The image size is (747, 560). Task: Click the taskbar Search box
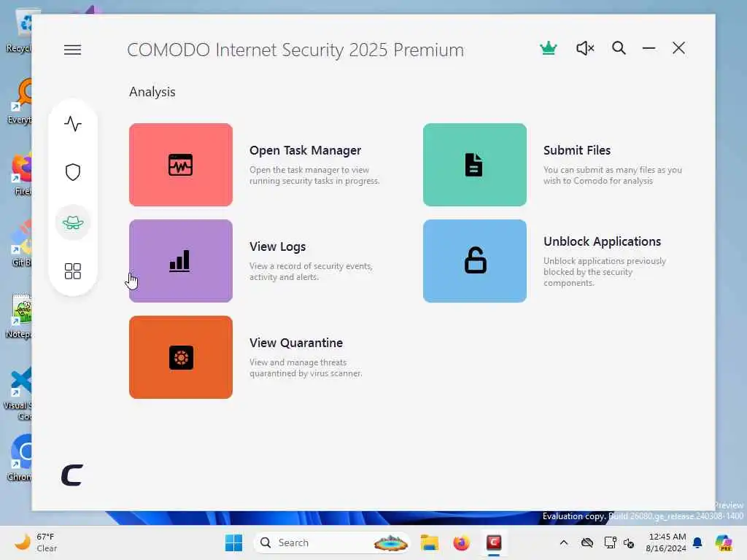tap(333, 542)
